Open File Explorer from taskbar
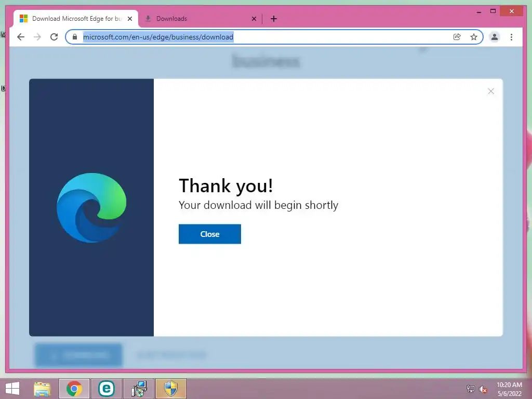The image size is (532, 399). [x=42, y=389]
